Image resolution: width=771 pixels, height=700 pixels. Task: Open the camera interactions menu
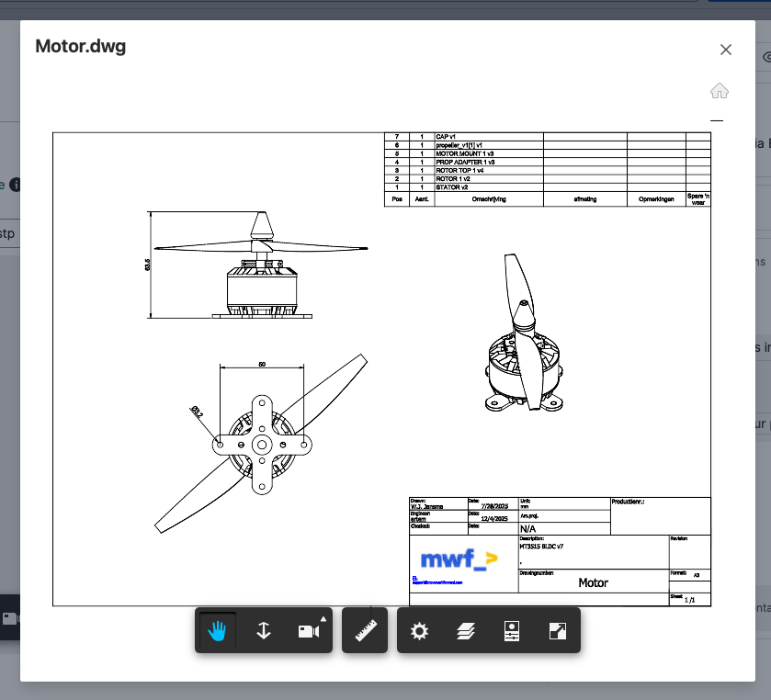[309, 631]
